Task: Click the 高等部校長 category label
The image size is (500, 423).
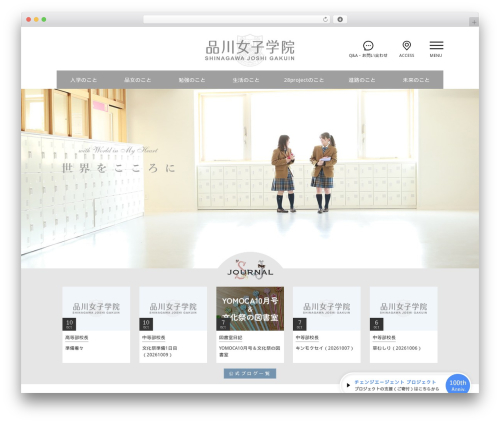Action: tap(77, 338)
